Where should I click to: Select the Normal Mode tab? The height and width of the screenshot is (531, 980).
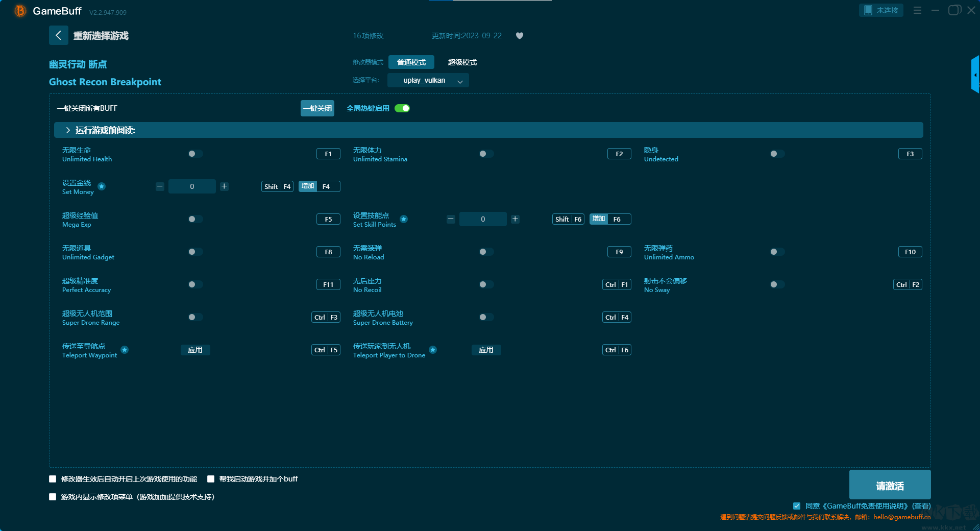tap(411, 62)
